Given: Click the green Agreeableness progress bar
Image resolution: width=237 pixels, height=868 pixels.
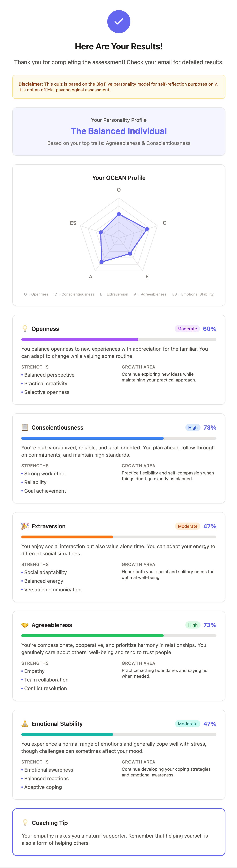Looking at the screenshot, I should coord(92,636).
